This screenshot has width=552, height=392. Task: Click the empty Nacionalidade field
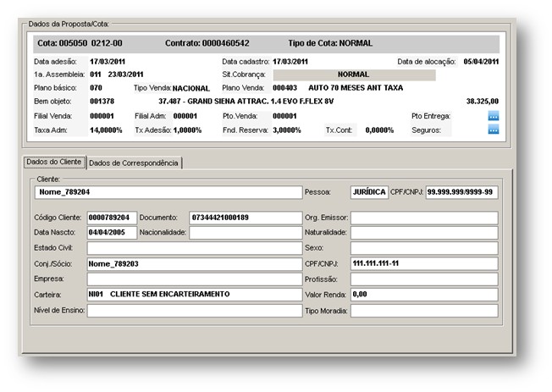pos(246,233)
